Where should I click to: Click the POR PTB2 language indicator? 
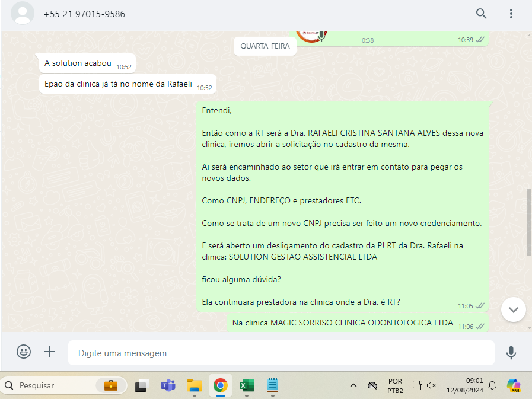coord(395,386)
